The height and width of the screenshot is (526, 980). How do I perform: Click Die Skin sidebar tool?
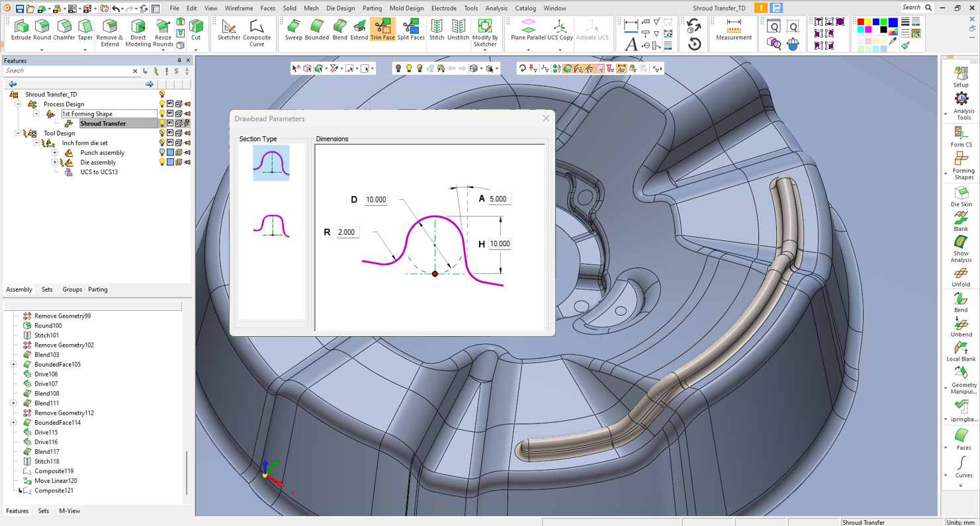click(x=961, y=197)
